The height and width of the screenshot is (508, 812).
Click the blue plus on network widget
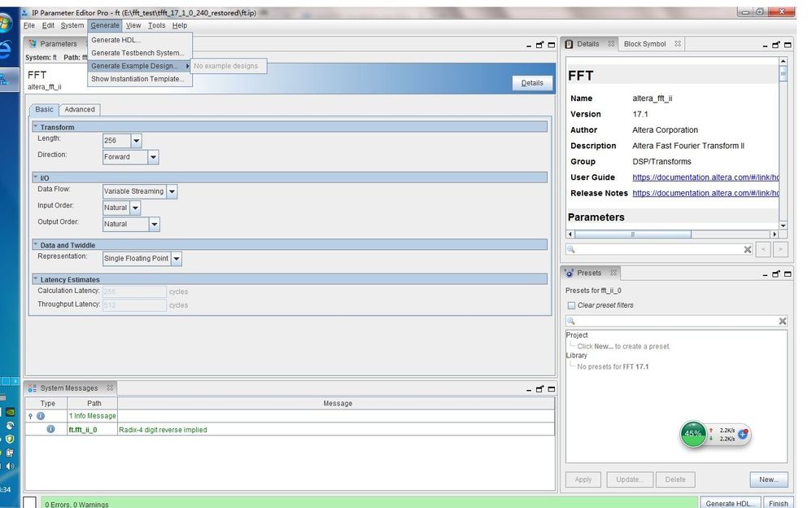[743, 434]
